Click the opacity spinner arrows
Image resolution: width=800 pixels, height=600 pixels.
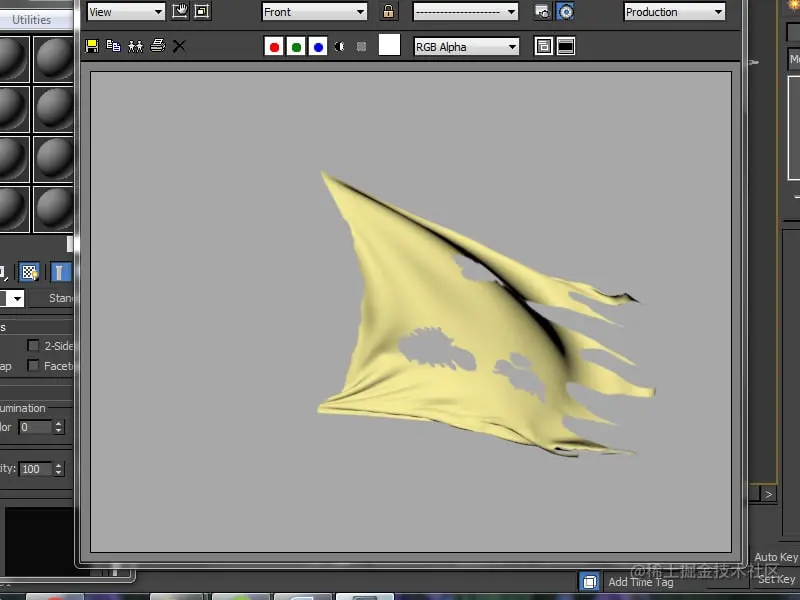point(59,469)
